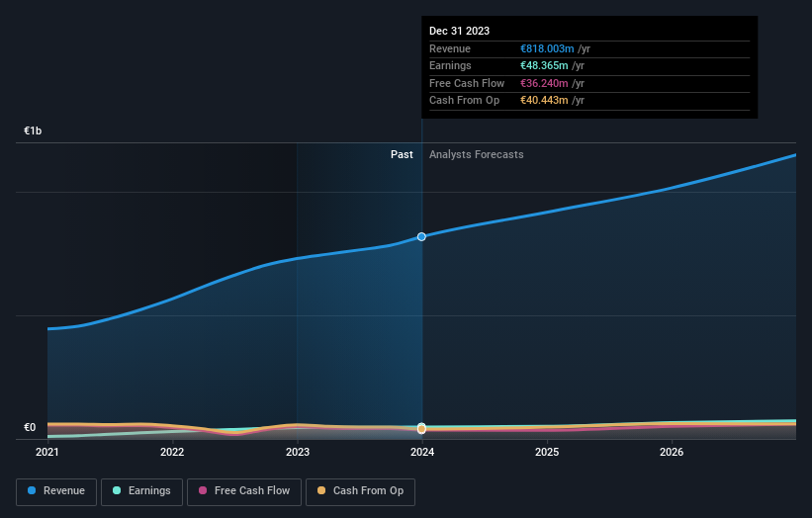
Task: Click the 2023 x-axis label
Action: click(x=298, y=453)
